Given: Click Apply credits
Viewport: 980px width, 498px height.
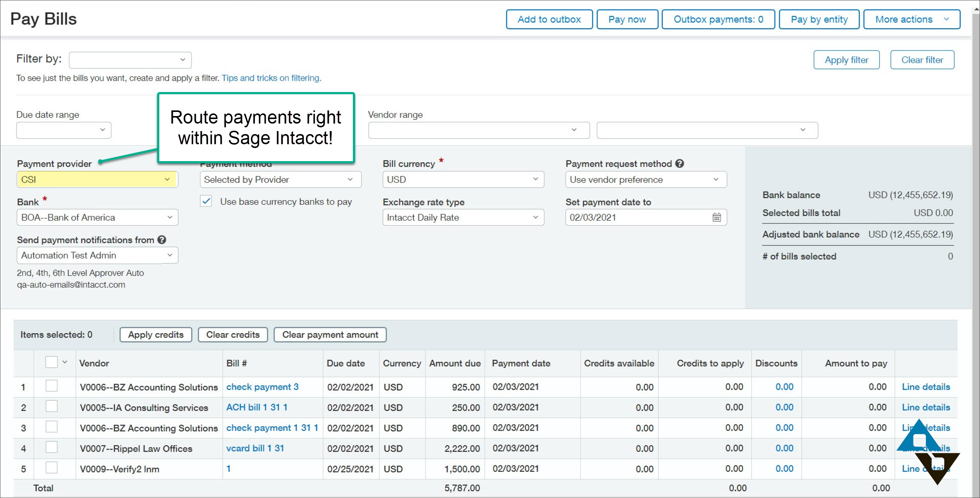Looking at the screenshot, I should pos(156,335).
